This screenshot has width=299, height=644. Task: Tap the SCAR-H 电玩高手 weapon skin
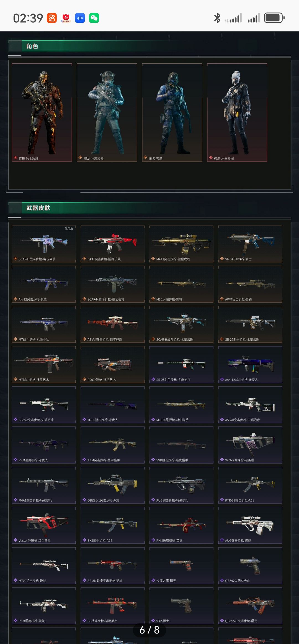tap(44, 244)
